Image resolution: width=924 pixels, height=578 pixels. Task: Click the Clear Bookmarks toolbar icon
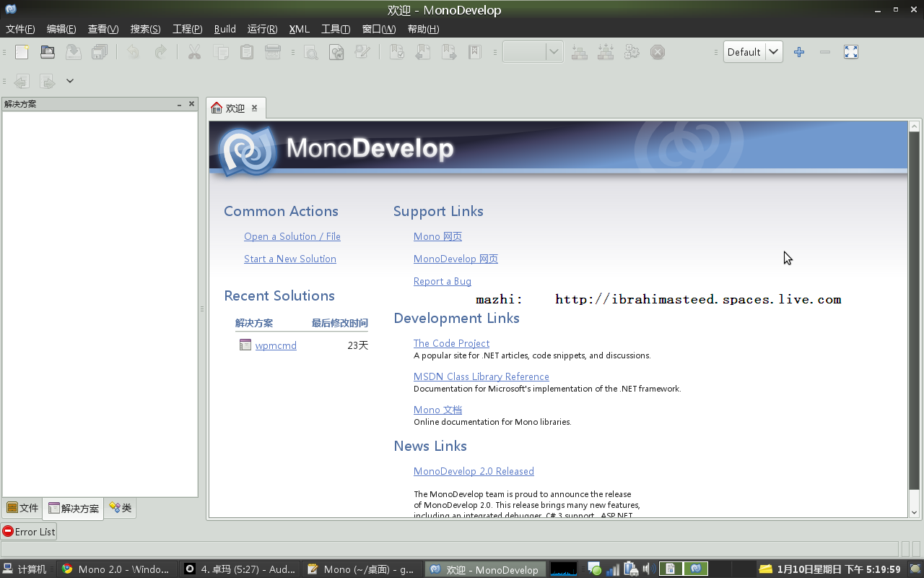(475, 52)
